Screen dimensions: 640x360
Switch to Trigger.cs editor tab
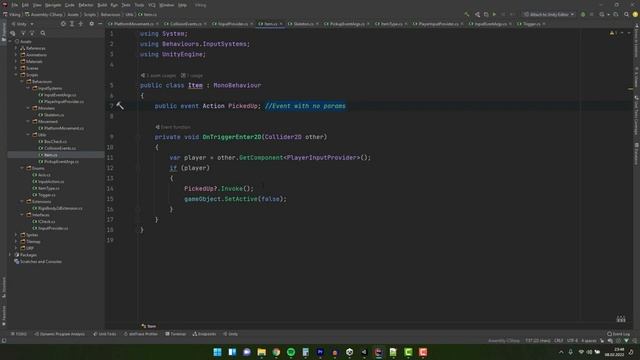coord(531,24)
